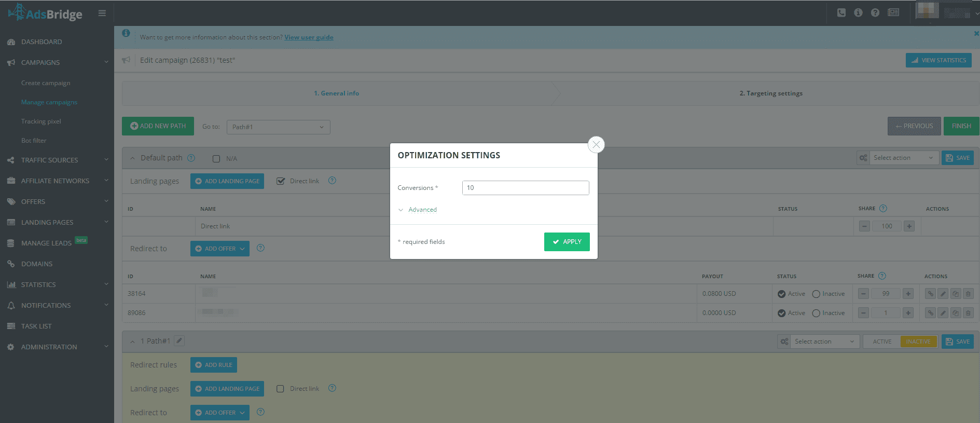Viewport: 980px width, 423px height.
Task: Open help icon beside Default path Direct link
Action: coord(333,181)
